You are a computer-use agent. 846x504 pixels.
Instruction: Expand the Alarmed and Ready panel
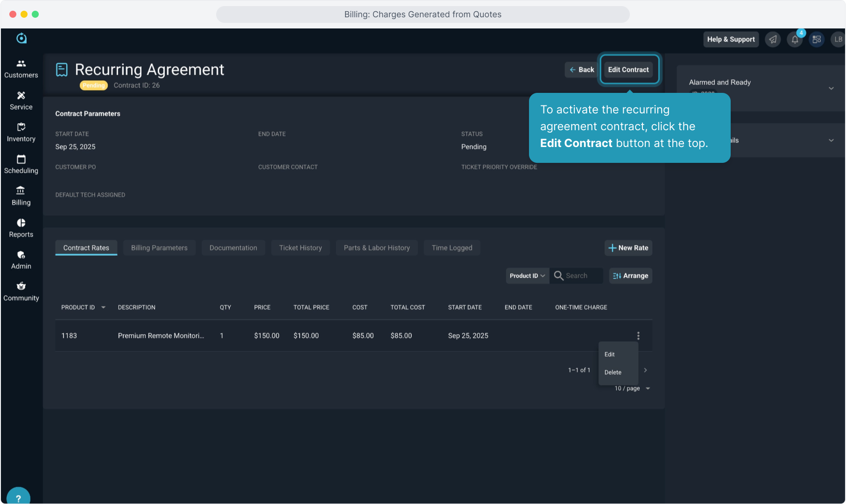tap(831, 88)
